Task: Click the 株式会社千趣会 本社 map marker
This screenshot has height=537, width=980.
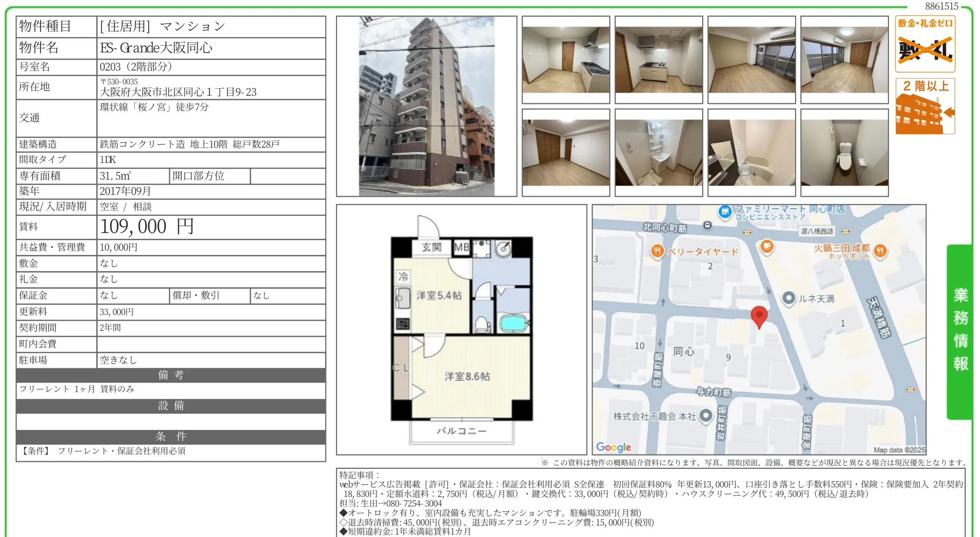Action: tap(706, 416)
